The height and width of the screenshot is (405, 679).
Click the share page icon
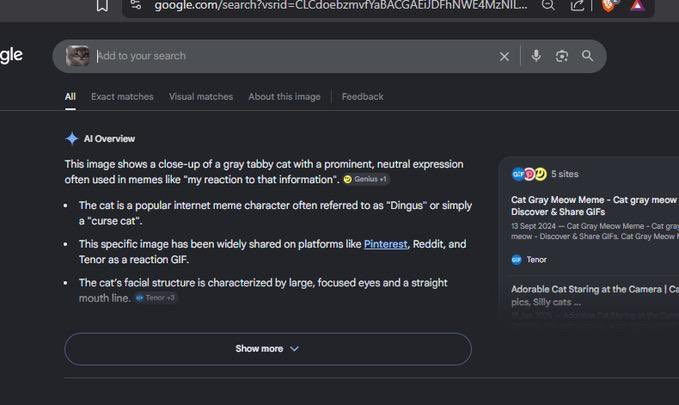pyautogui.click(x=577, y=6)
